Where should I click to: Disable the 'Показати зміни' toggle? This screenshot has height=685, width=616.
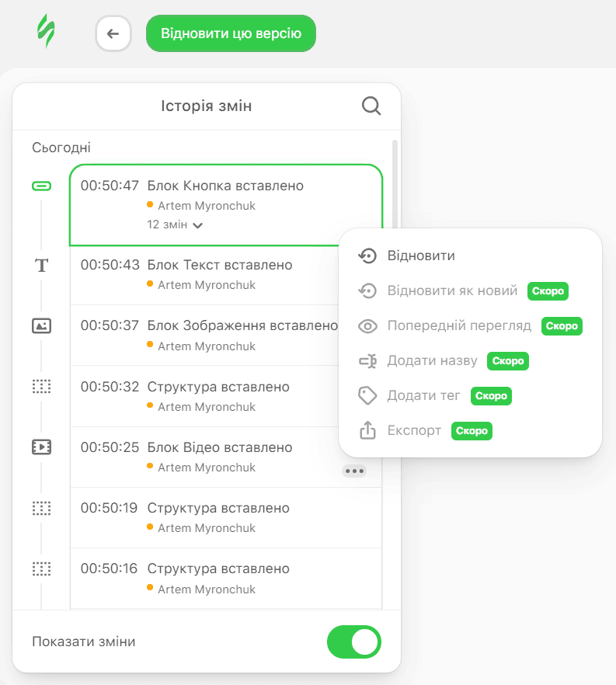(x=354, y=642)
